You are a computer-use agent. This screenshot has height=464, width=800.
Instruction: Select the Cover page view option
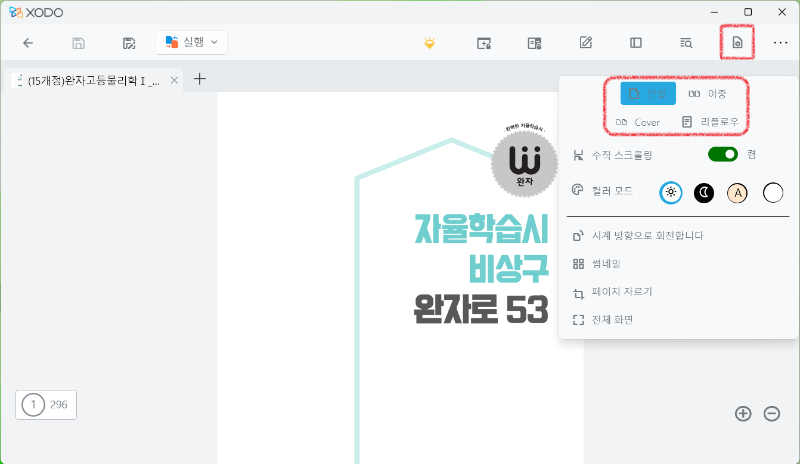click(638, 122)
